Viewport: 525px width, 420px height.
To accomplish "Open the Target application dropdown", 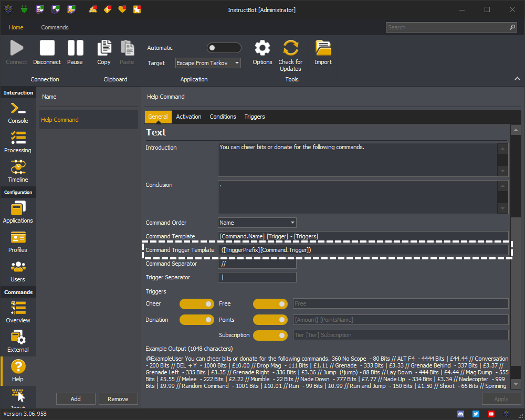I will tap(208, 63).
